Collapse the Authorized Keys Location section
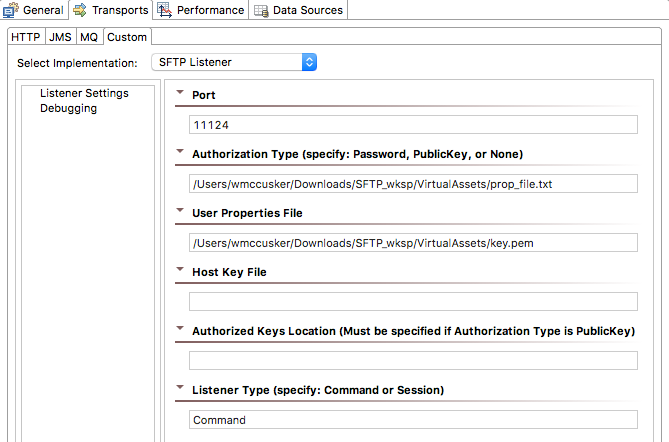 pyautogui.click(x=180, y=328)
